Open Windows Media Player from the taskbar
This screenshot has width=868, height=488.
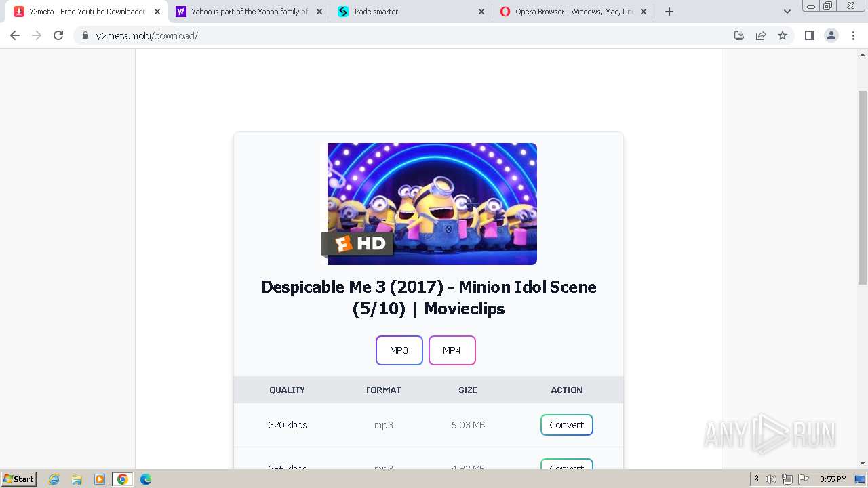click(100, 479)
